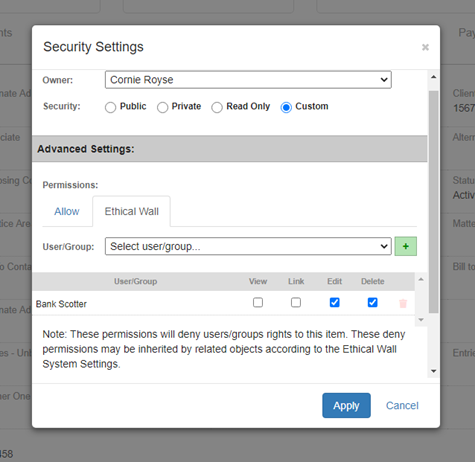Open the Owner dropdown showing Cornie Royse

(x=248, y=80)
